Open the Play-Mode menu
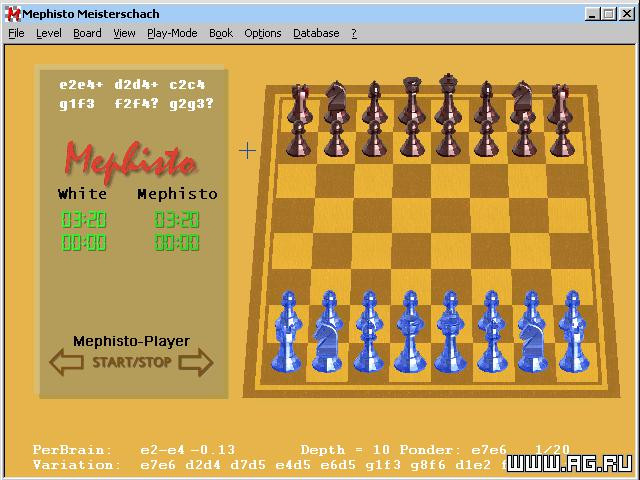This screenshot has height=480, width=640. (x=172, y=33)
